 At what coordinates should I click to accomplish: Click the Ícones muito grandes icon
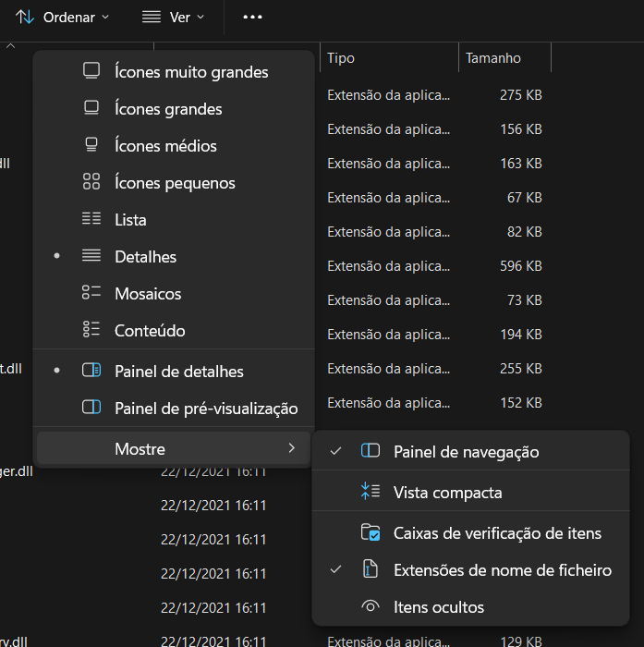click(x=91, y=71)
